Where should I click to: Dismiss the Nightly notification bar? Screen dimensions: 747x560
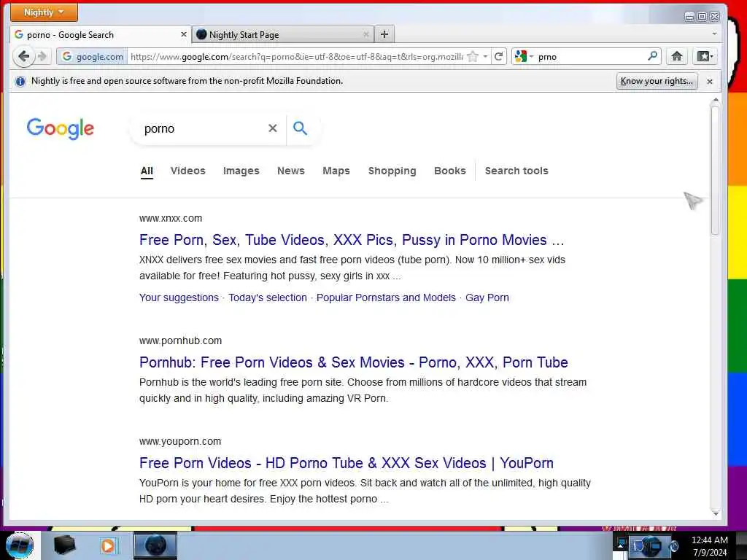[x=709, y=82]
